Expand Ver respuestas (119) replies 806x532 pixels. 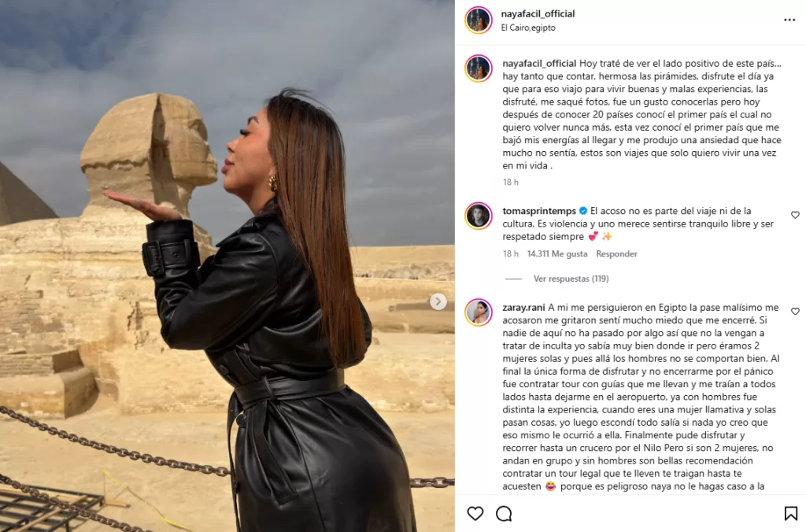point(571,279)
